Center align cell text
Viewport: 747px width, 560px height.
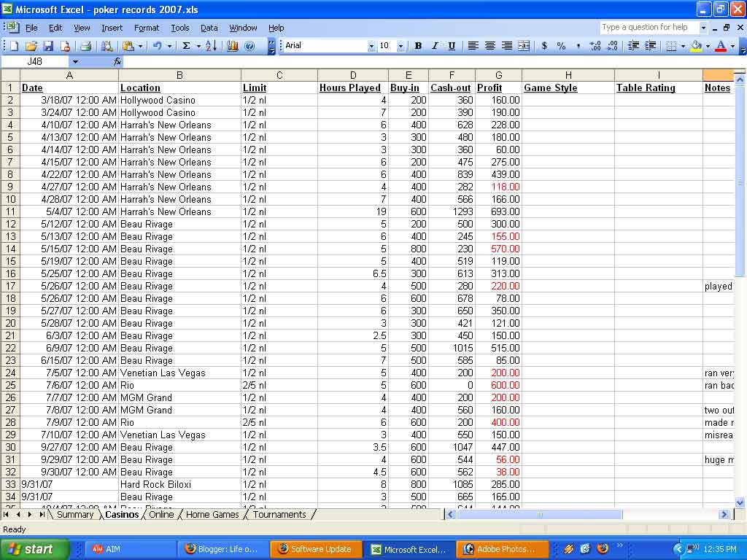489,46
